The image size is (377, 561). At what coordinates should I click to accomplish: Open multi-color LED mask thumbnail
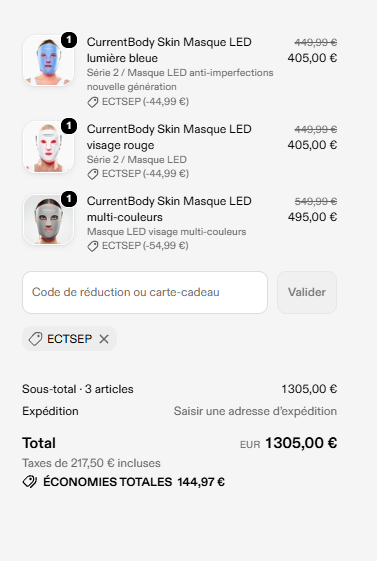49,219
